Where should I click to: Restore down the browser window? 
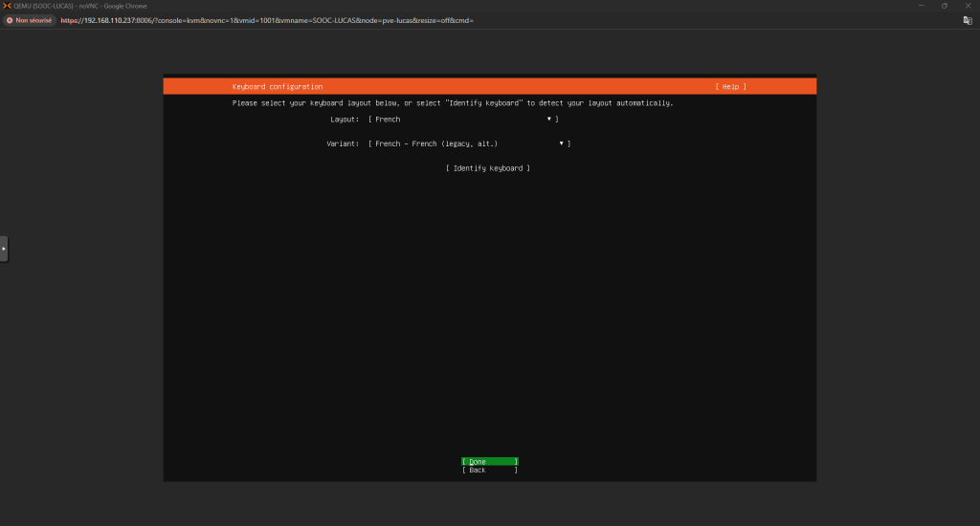pyautogui.click(x=944, y=6)
